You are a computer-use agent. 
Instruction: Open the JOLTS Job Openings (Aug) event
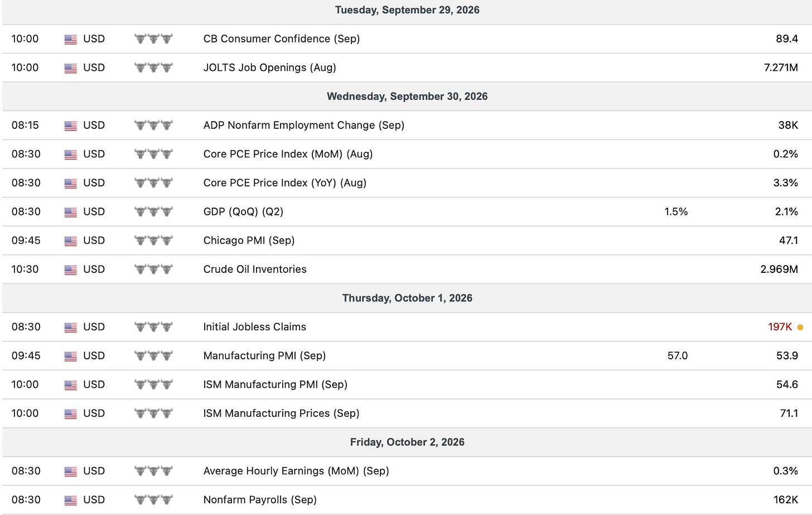coord(269,68)
